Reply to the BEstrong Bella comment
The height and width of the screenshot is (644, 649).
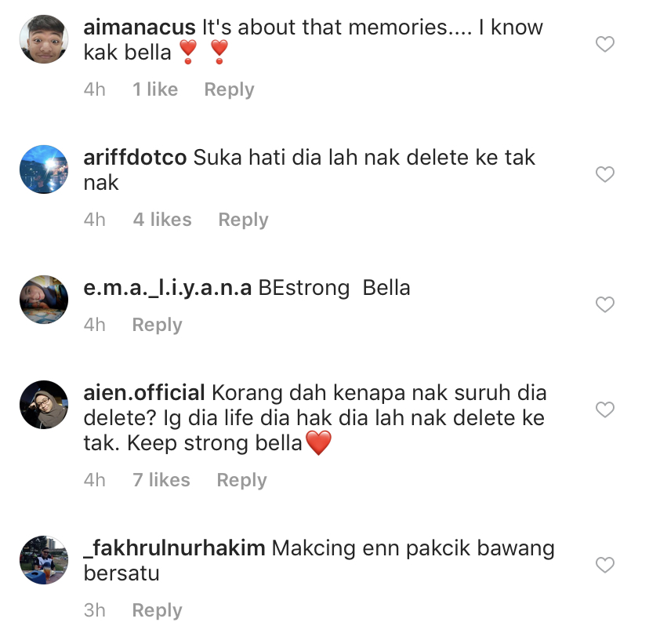coord(158,325)
